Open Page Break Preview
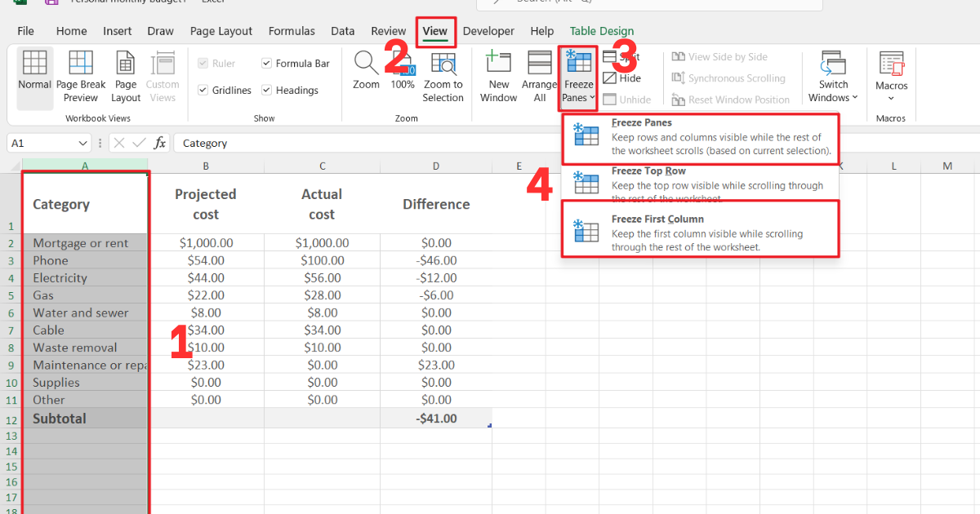980x514 pixels. [x=81, y=78]
